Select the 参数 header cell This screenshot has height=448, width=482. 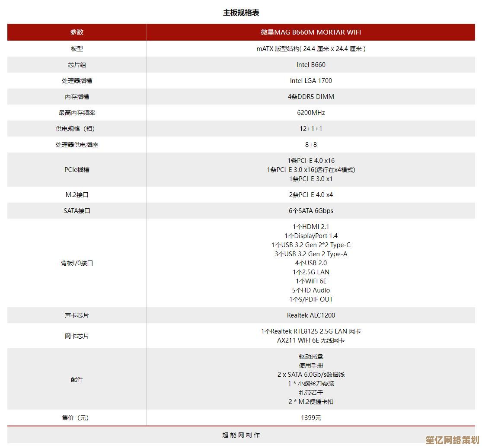point(77,32)
